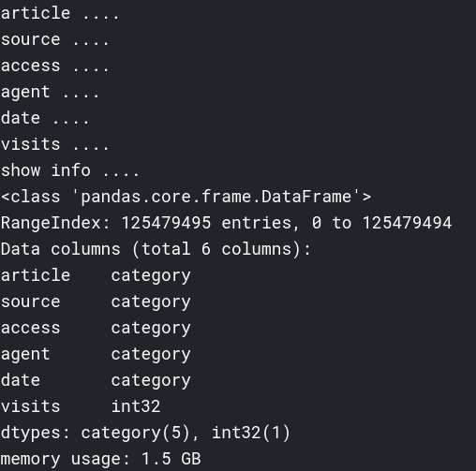Click the 'Data columns (total 6 columns)' line
476x471 pixels.
coord(156,249)
